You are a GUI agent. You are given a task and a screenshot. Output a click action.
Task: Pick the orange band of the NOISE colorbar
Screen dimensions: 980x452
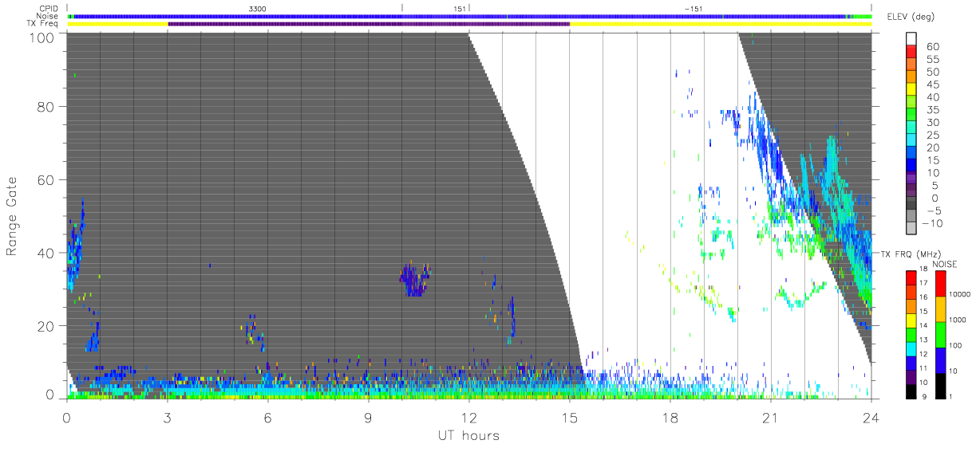941,309
